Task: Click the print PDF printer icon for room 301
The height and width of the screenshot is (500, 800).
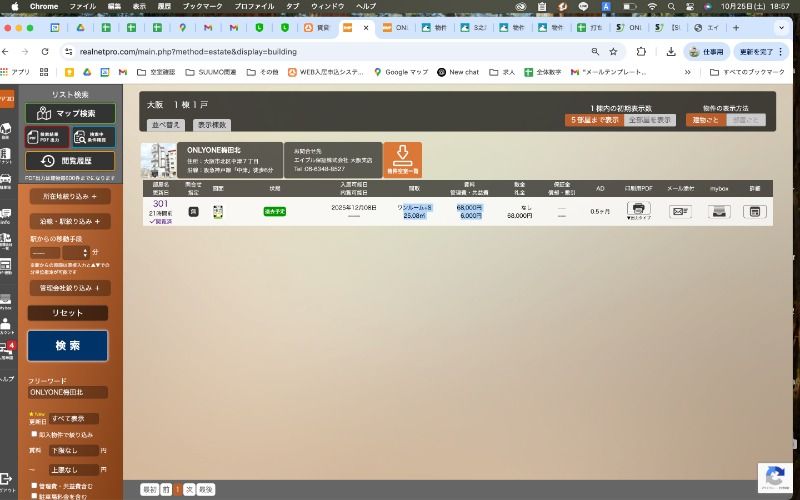Action: click(639, 209)
